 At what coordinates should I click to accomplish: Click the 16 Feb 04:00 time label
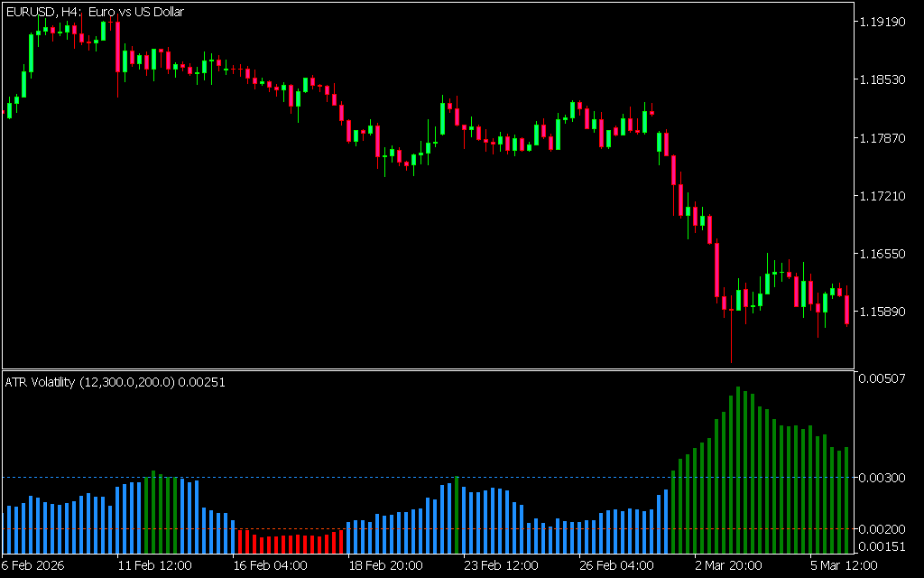pyautogui.click(x=270, y=566)
